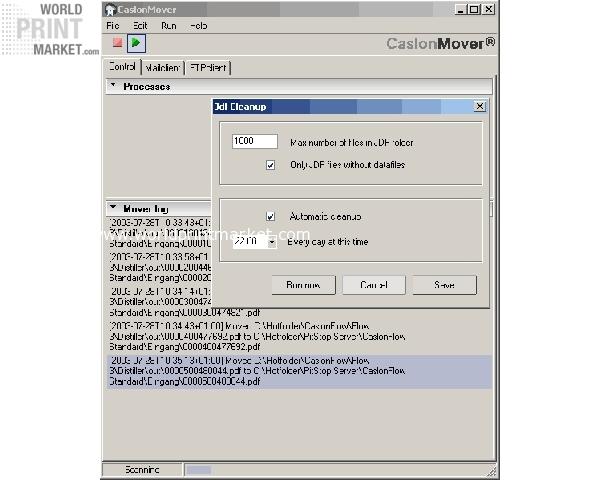This screenshot has height=480, width=600.
Task: Switch to the Mailclient tab
Action: click(x=163, y=68)
